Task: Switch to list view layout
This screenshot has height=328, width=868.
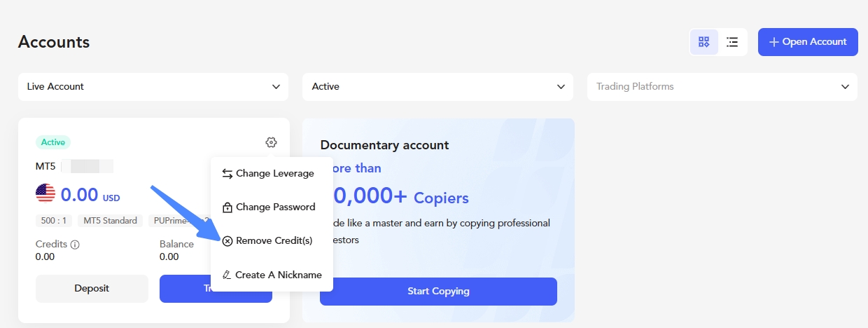Action: click(732, 42)
